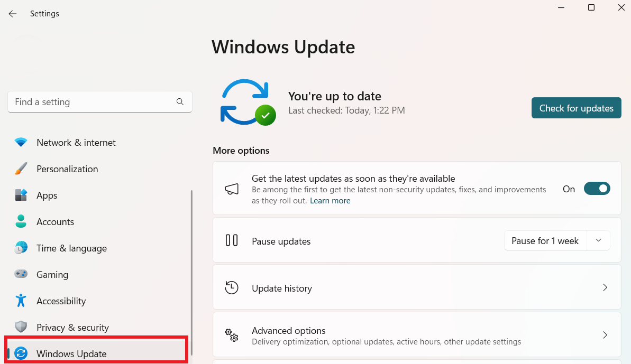This screenshot has width=631, height=364.
Task: Open the Learn more link
Action: click(x=330, y=200)
